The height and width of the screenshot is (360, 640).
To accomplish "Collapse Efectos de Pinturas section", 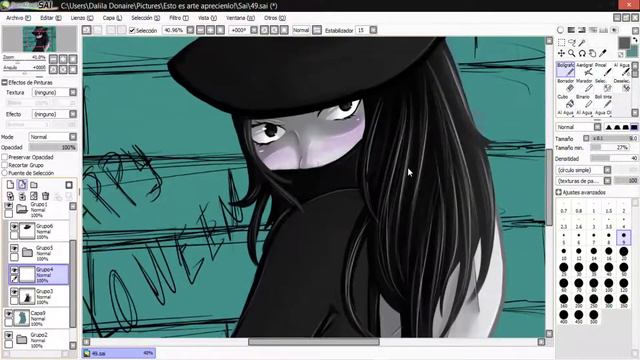I will [4, 82].
